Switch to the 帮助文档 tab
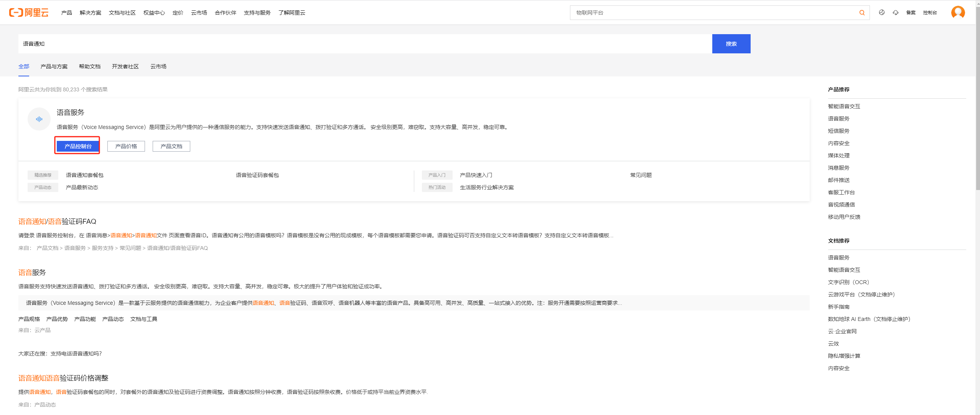The image size is (980, 415). pos(89,66)
